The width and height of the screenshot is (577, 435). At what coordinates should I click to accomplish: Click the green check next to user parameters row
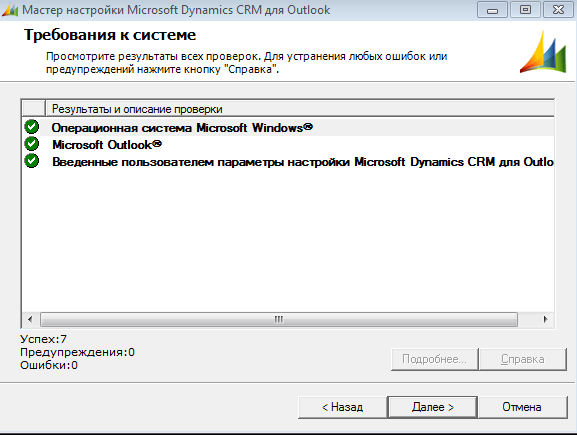(x=32, y=161)
